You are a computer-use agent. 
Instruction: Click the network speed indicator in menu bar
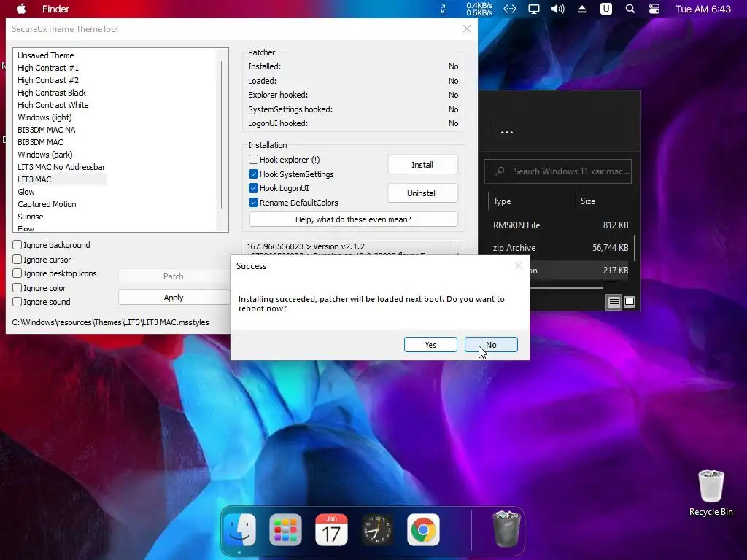(479, 9)
